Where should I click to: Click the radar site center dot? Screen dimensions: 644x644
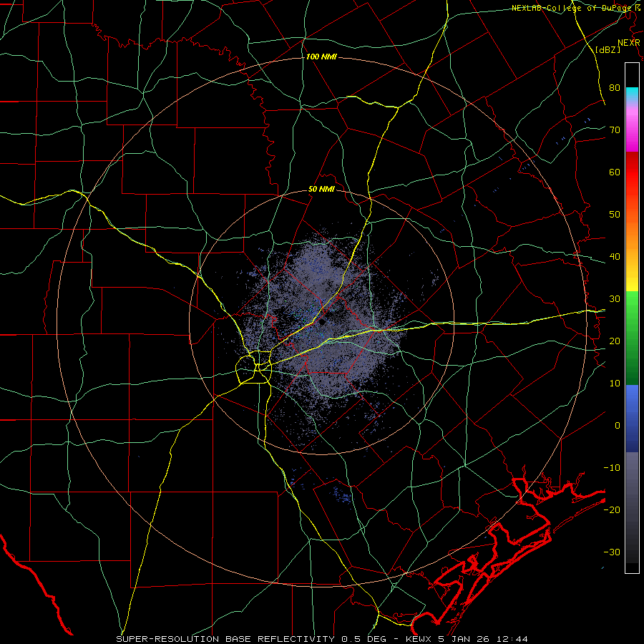322,322
